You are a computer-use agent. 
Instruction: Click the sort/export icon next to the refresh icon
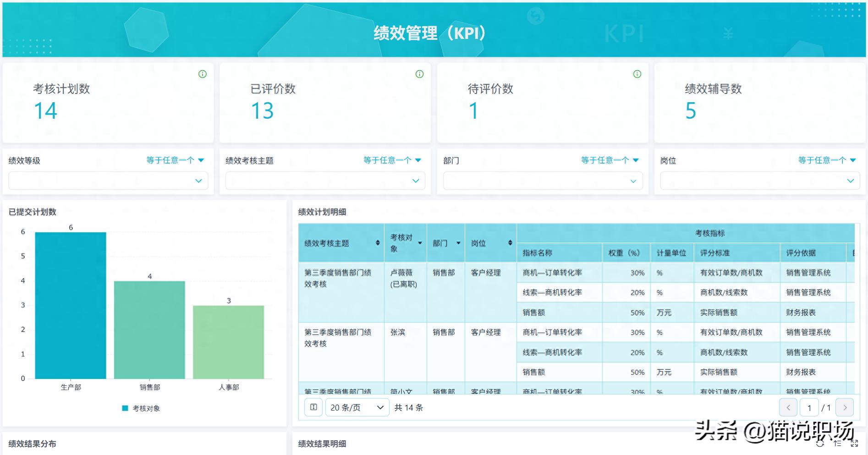(837, 443)
